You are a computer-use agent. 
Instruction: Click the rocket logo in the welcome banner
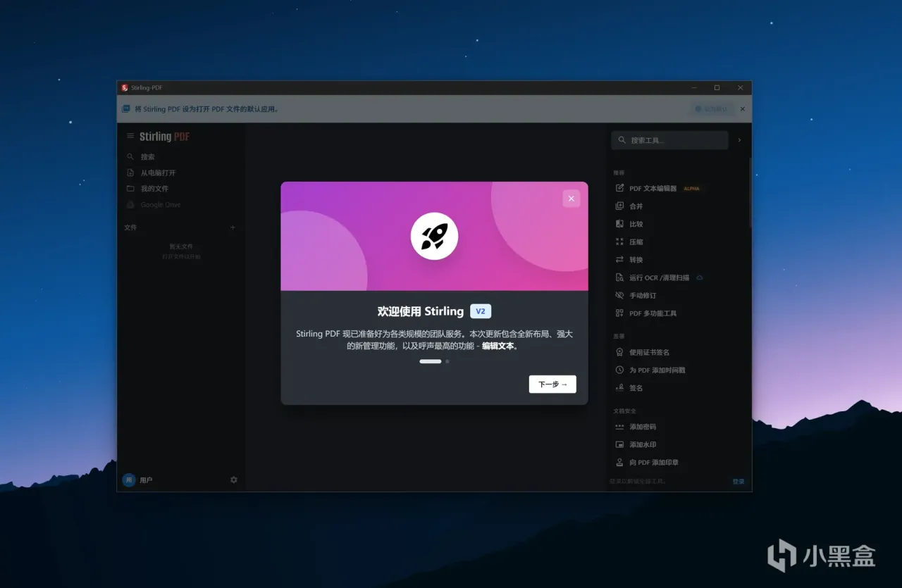click(x=435, y=237)
